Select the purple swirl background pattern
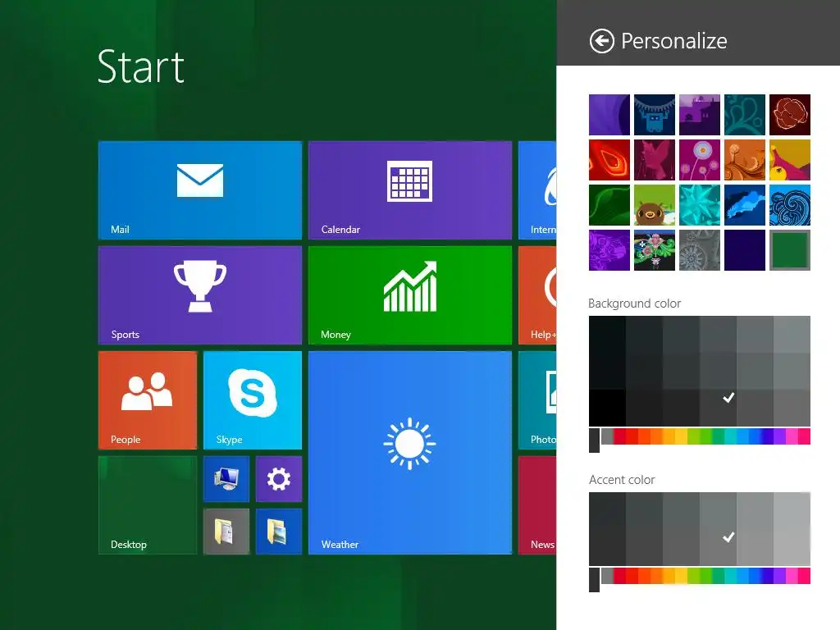Image resolution: width=840 pixels, height=630 pixels. pyautogui.click(x=609, y=115)
